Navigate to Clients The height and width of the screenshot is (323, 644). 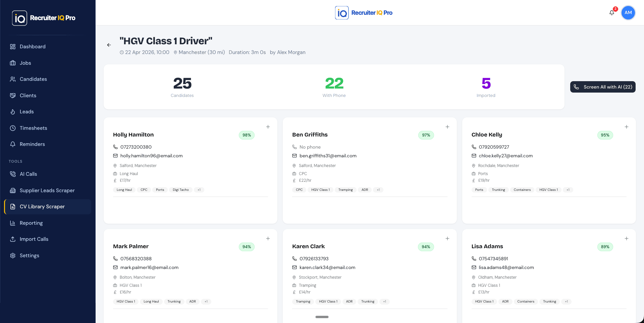48,96
